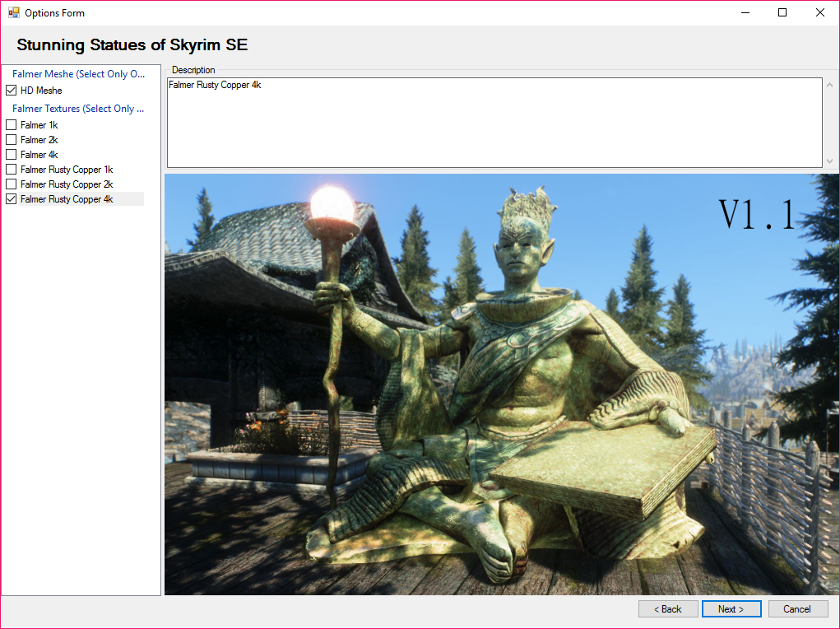Tick Falmer Rusty Copper 2k checkbox

12,184
